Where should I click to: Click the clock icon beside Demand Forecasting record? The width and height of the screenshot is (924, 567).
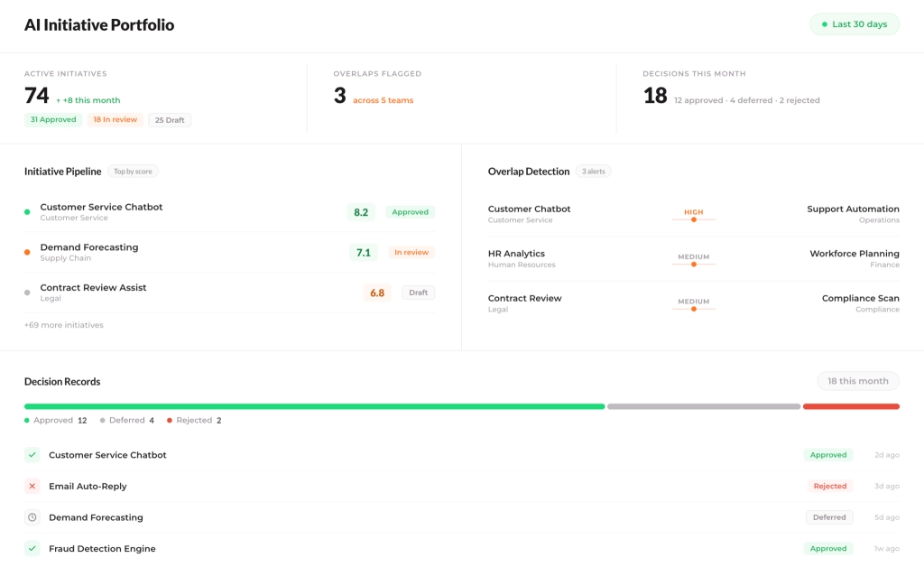[x=32, y=517]
